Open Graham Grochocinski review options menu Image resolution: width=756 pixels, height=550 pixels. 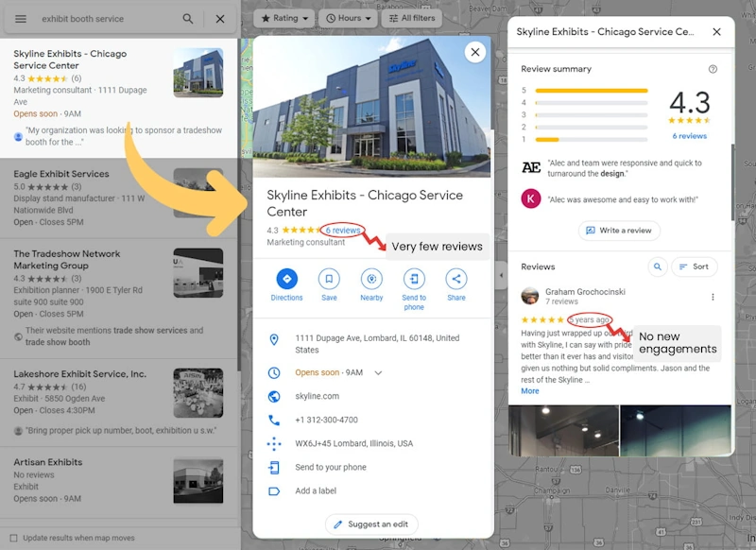click(x=713, y=297)
